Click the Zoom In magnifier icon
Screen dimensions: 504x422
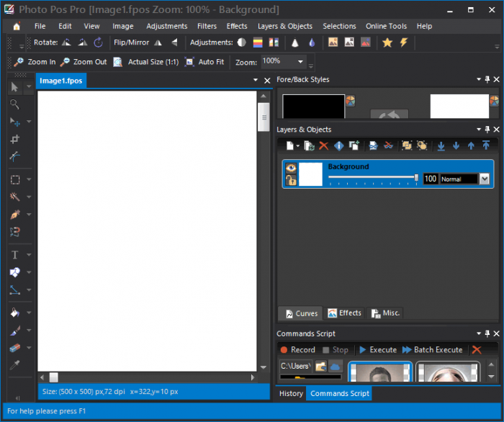point(19,62)
